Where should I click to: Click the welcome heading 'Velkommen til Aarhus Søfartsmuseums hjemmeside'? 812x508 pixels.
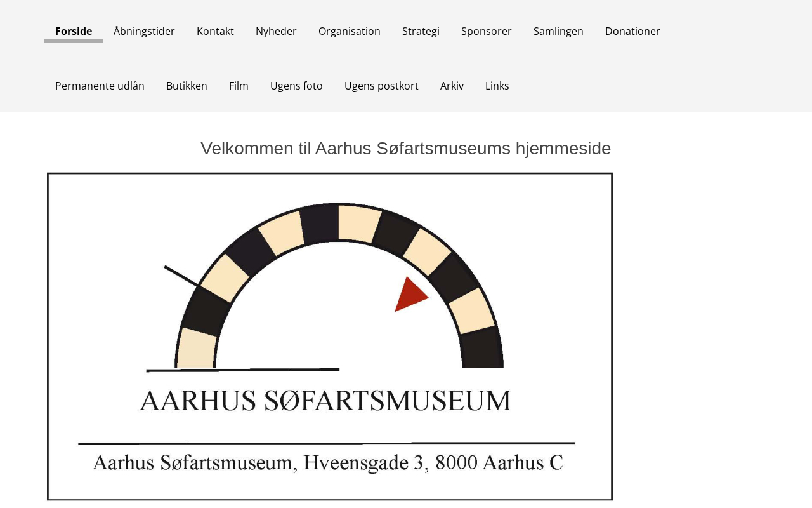[406, 148]
